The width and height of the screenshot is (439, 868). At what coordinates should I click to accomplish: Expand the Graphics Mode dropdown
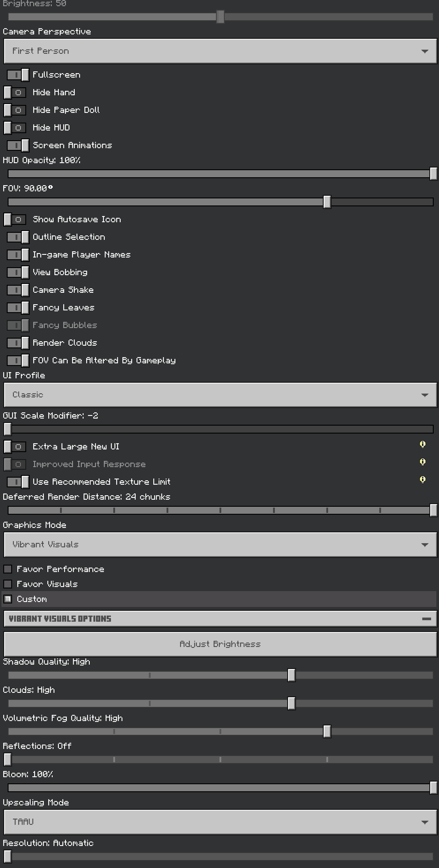[x=220, y=545]
